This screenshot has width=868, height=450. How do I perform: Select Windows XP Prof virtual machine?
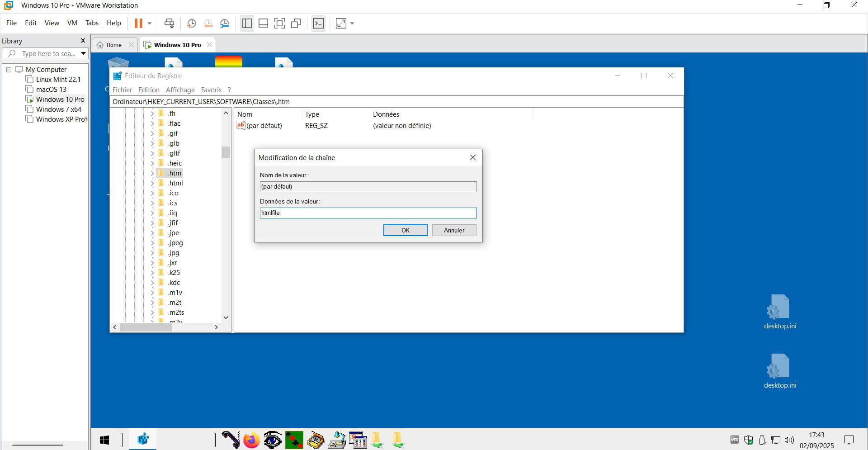click(61, 119)
